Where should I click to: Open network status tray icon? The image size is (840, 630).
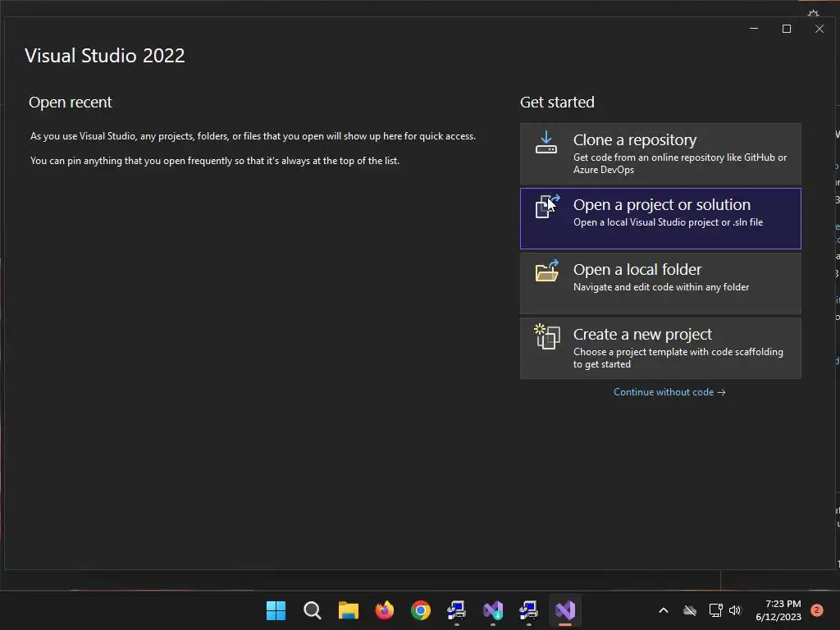tap(715, 610)
